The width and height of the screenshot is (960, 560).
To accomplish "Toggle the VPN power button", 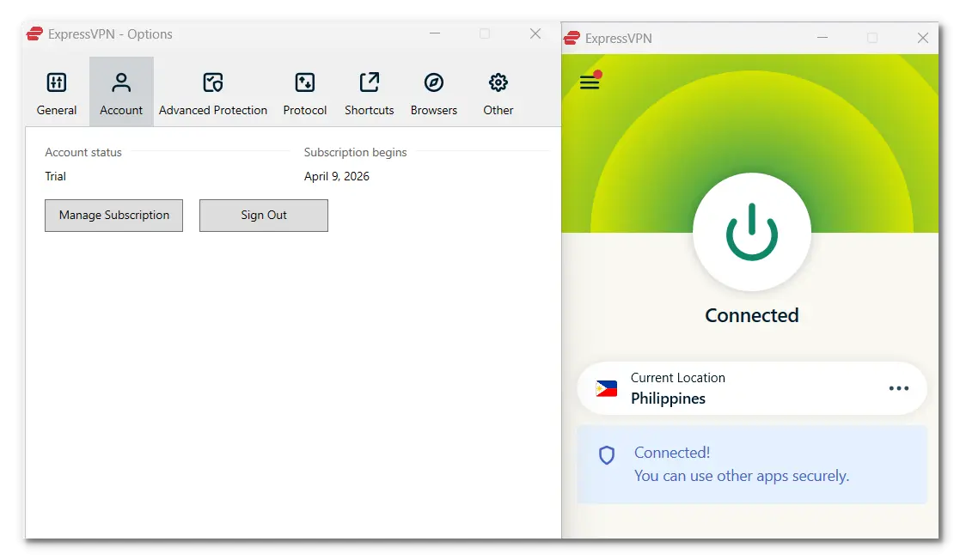I will (x=752, y=233).
